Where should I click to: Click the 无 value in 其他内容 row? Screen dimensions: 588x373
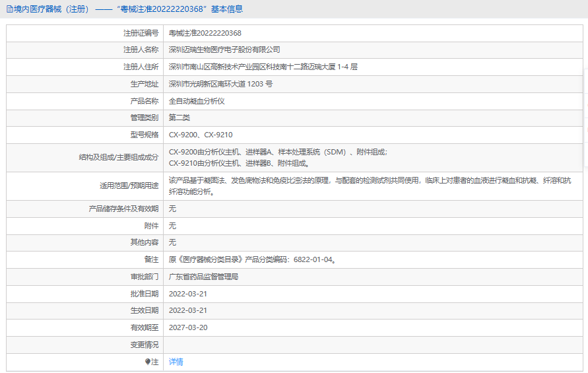(x=172, y=242)
